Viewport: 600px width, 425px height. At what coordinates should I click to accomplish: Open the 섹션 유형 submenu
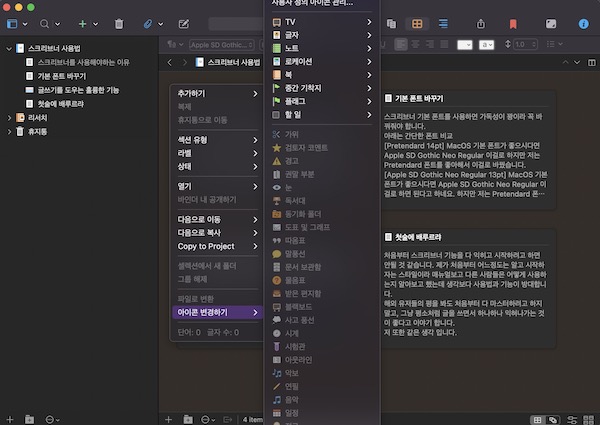click(217, 140)
